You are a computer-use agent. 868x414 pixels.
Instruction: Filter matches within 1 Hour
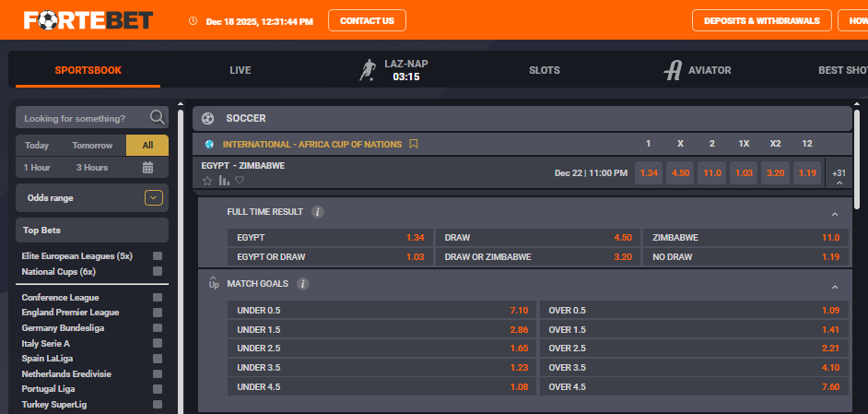pos(37,168)
